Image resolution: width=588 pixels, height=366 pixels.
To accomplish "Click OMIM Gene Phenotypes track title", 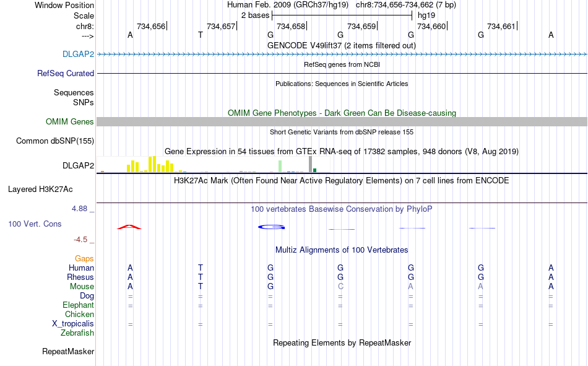I will [x=342, y=113].
